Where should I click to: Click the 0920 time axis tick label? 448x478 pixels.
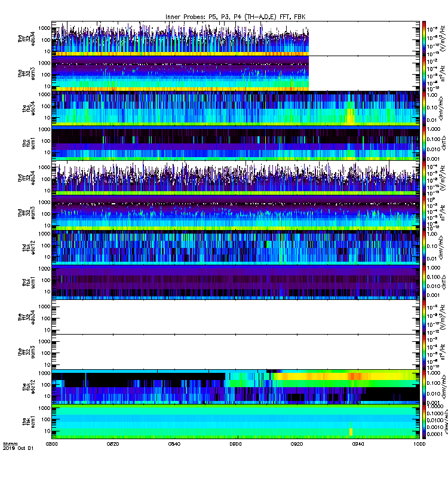click(x=297, y=444)
